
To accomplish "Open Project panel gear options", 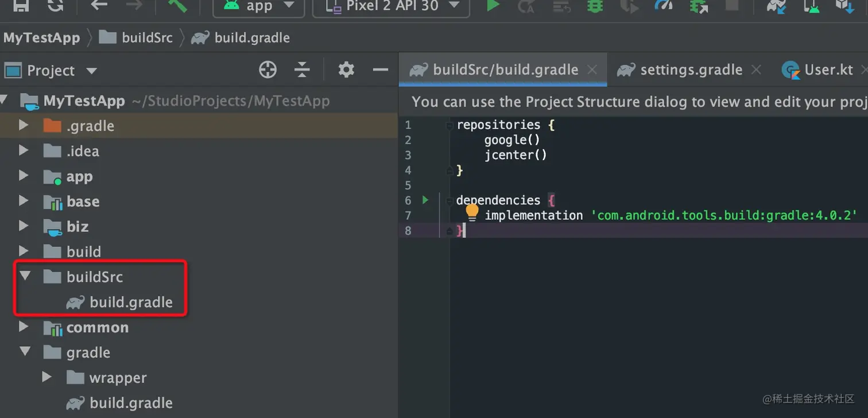I will [x=346, y=70].
